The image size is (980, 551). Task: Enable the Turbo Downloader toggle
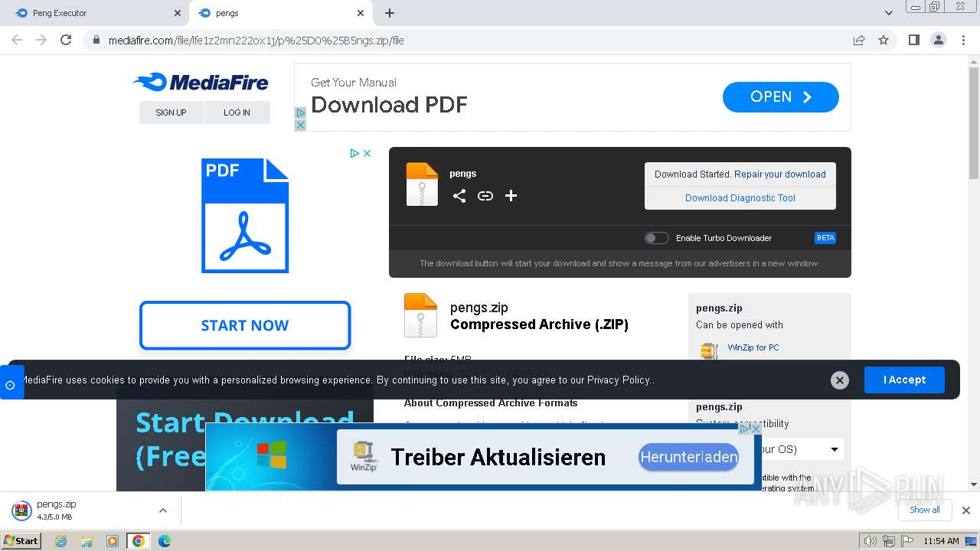[x=657, y=238]
